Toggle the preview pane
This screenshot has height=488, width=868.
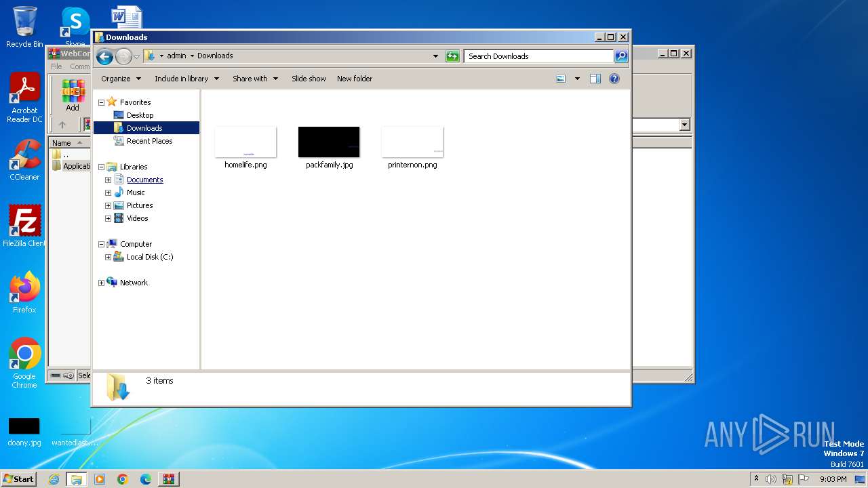595,79
